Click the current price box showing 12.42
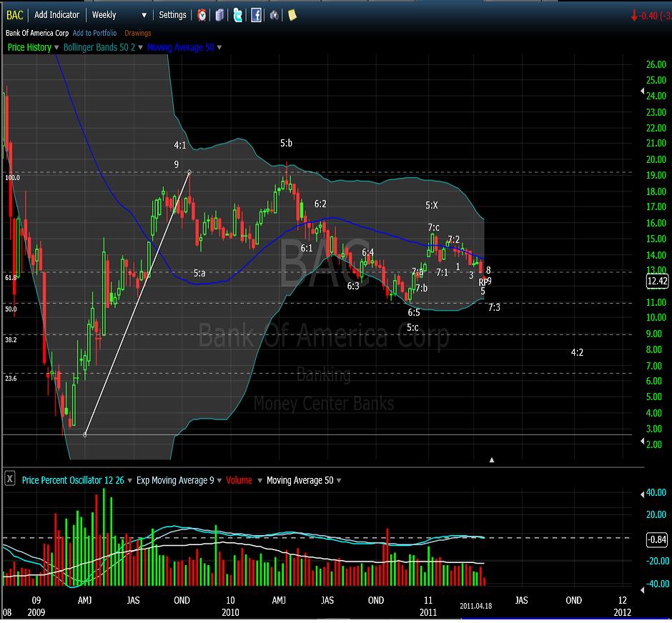 point(658,281)
